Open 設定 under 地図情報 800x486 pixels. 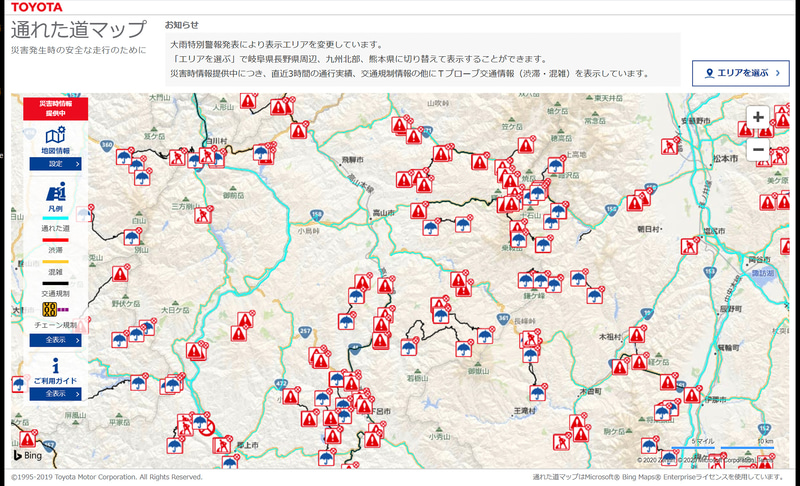coord(55,164)
